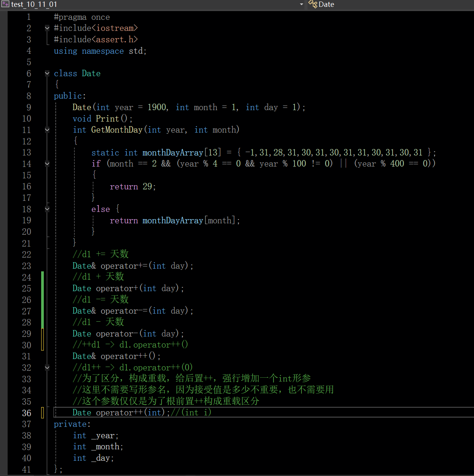Collapse the comment block starting line 32
Image resolution: width=474 pixels, height=476 pixels.
pyautogui.click(x=47, y=367)
